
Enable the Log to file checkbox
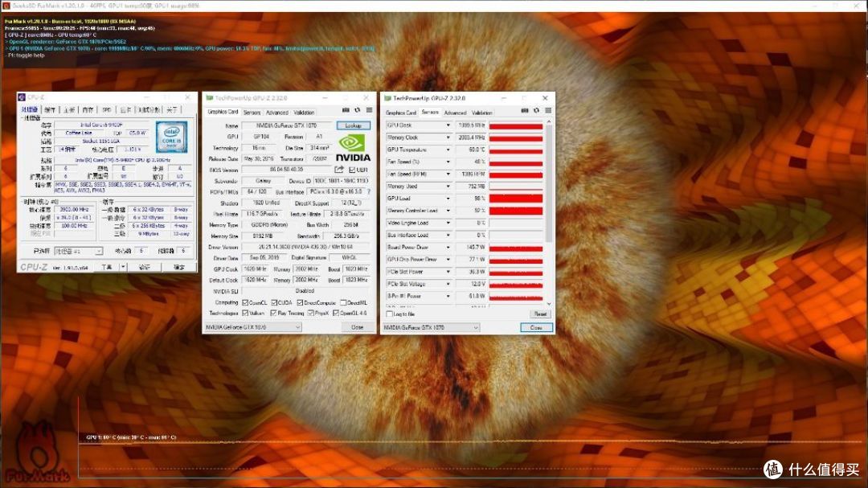(x=389, y=314)
